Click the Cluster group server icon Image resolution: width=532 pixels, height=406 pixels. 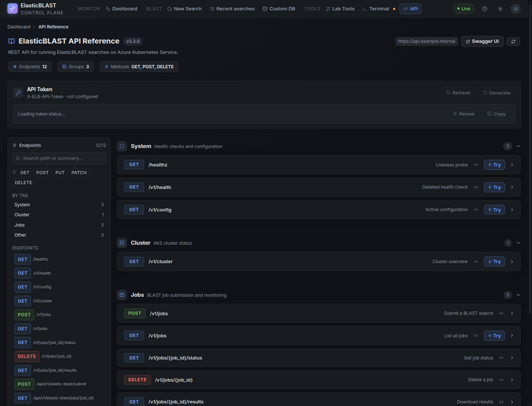(122, 243)
